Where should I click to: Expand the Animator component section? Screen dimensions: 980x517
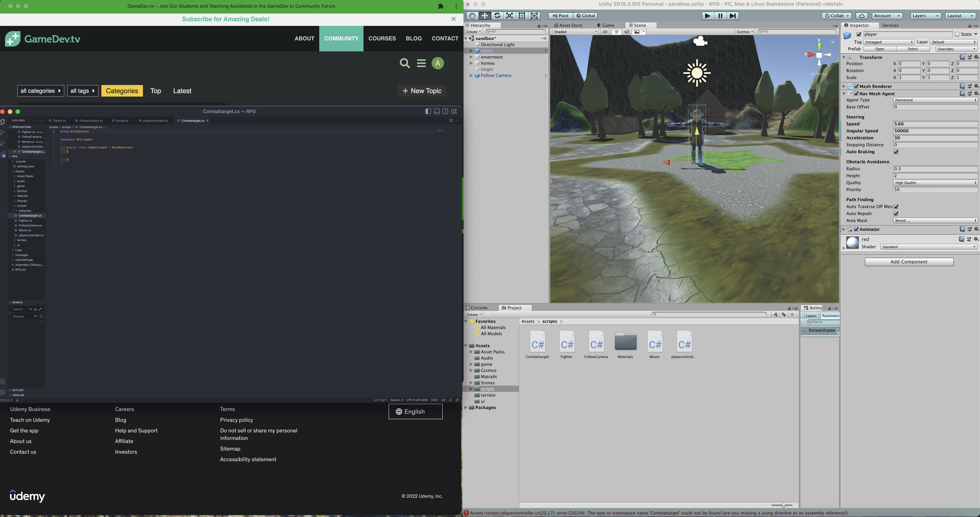point(844,229)
